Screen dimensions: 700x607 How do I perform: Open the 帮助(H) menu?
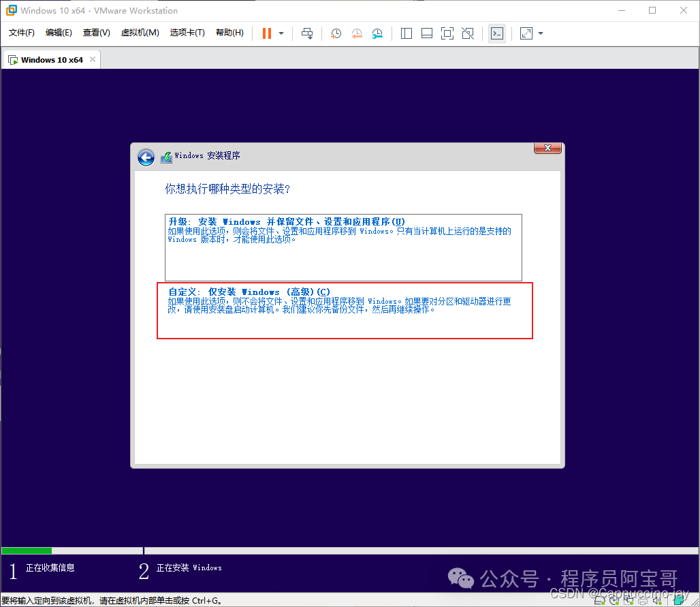pyautogui.click(x=229, y=33)
